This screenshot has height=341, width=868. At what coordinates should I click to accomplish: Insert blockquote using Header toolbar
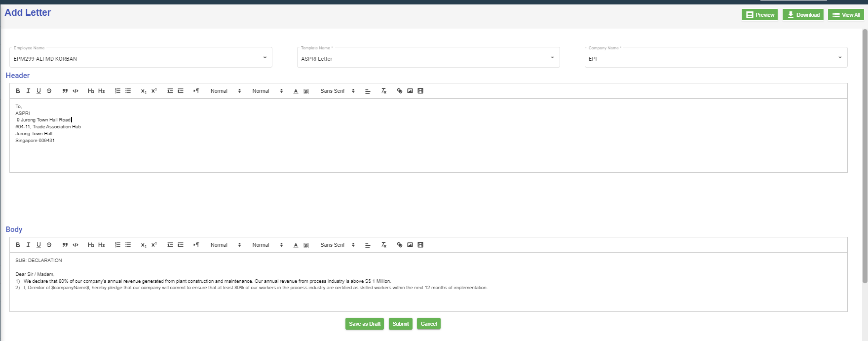click(x=65, y=91)
